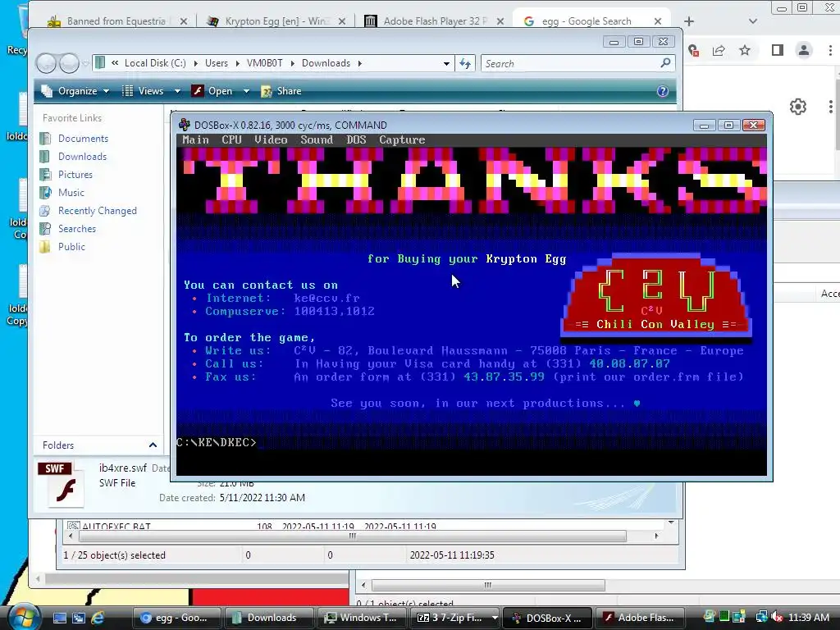Switch to Downloads taskbar button

[x=269, y=618]
